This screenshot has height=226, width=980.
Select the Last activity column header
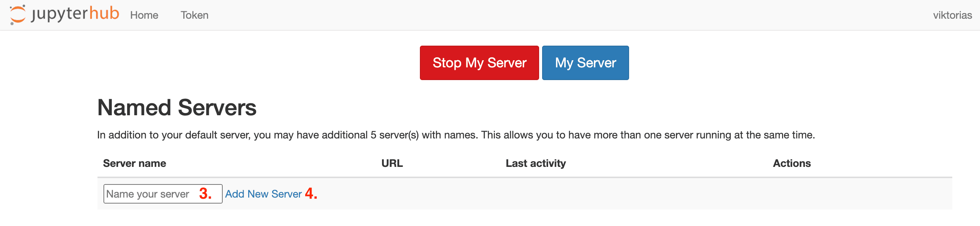point(535,164)
